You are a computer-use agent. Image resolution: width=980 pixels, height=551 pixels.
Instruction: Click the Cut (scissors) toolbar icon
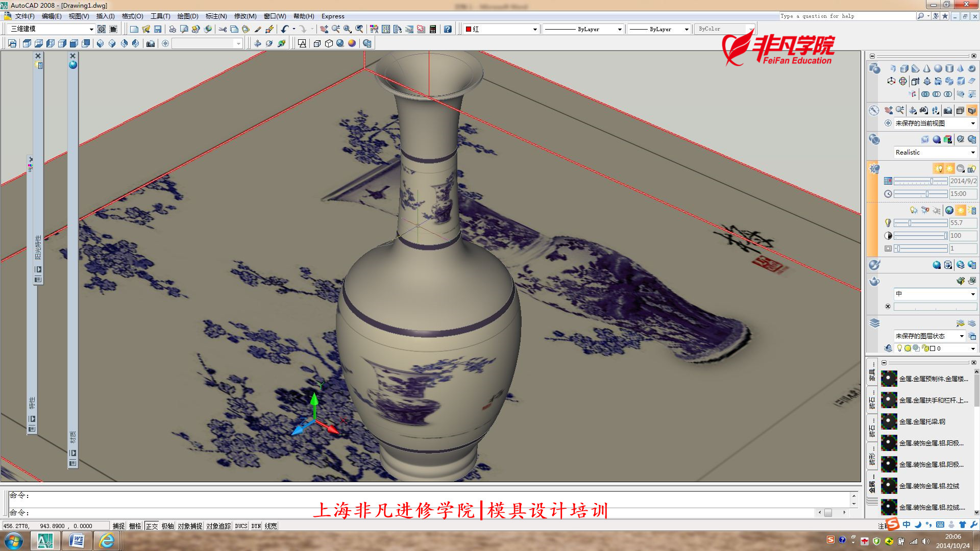coord(223,29)
